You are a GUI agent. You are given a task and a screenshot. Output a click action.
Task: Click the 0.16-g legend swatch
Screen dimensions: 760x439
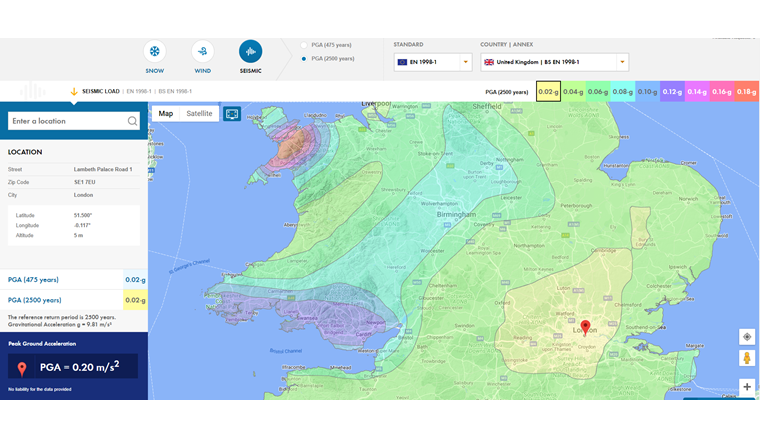coord(722,92)
